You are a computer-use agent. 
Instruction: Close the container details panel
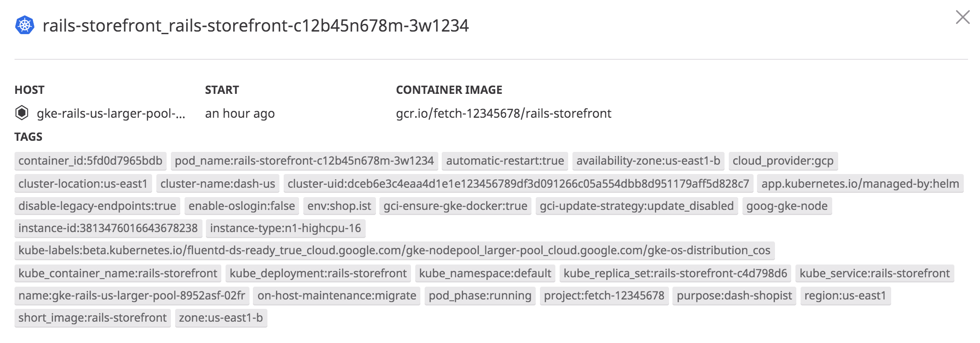tap(962, 17)
